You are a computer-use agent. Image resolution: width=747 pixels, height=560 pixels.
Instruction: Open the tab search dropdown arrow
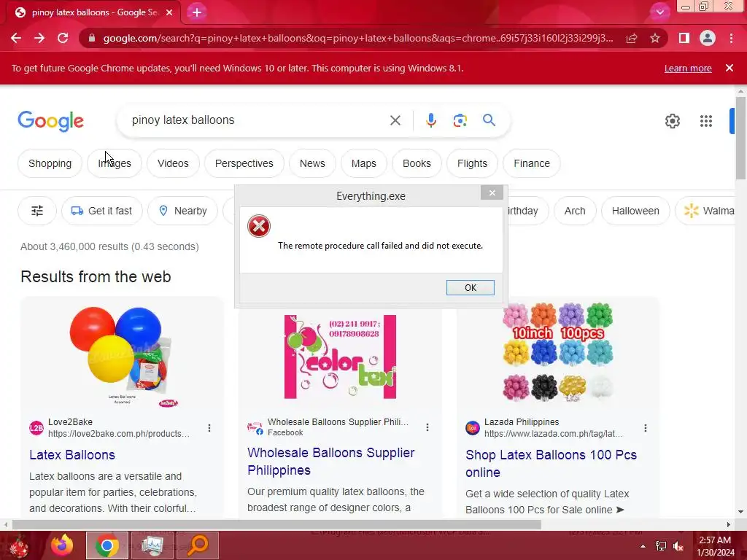[659, 12]
